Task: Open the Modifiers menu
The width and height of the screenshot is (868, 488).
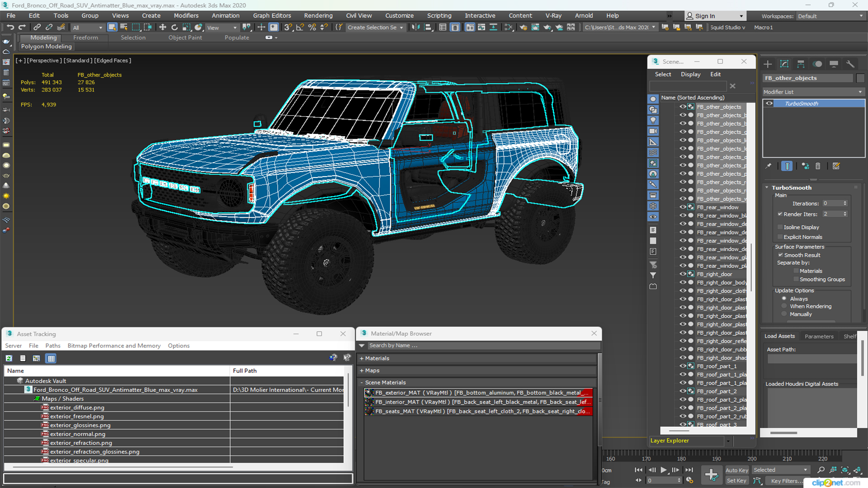Action: [186, 15]
